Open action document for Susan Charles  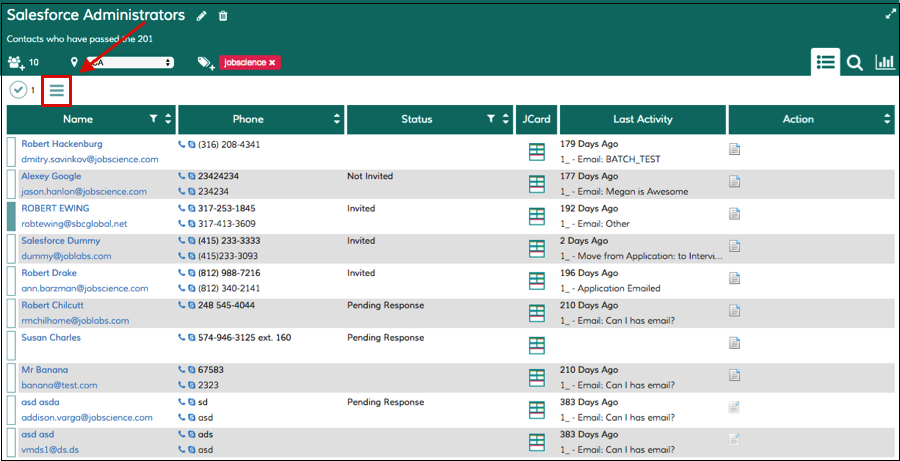(x=734, y=343)
